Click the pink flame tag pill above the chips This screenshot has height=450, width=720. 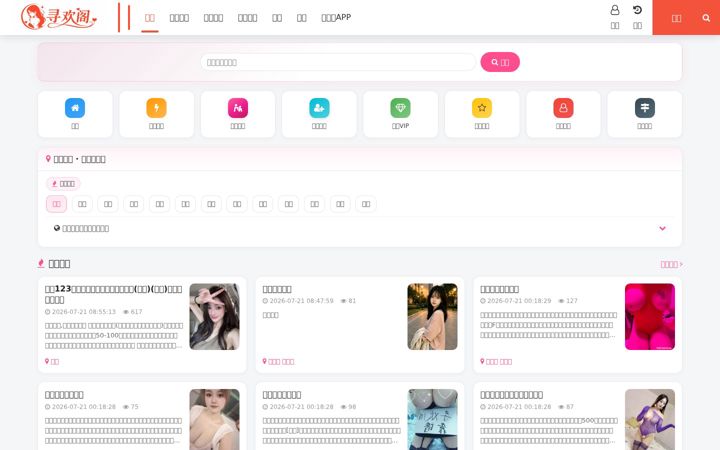tap(63, 184)
